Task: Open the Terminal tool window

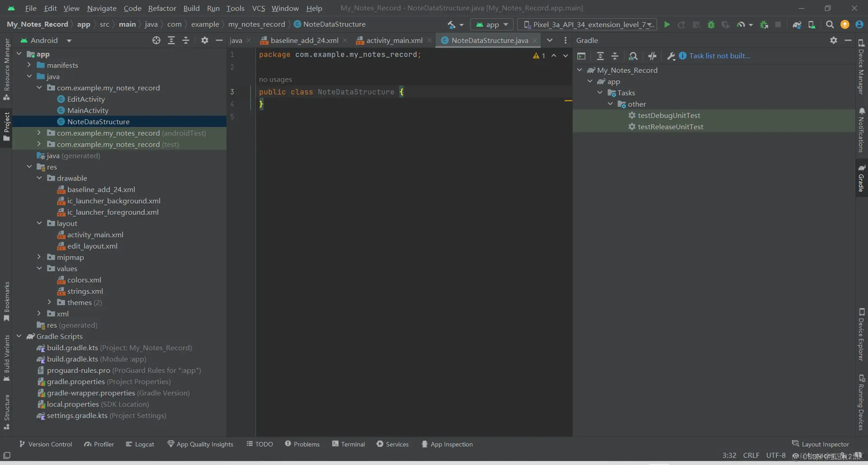Action: [348, 444]
